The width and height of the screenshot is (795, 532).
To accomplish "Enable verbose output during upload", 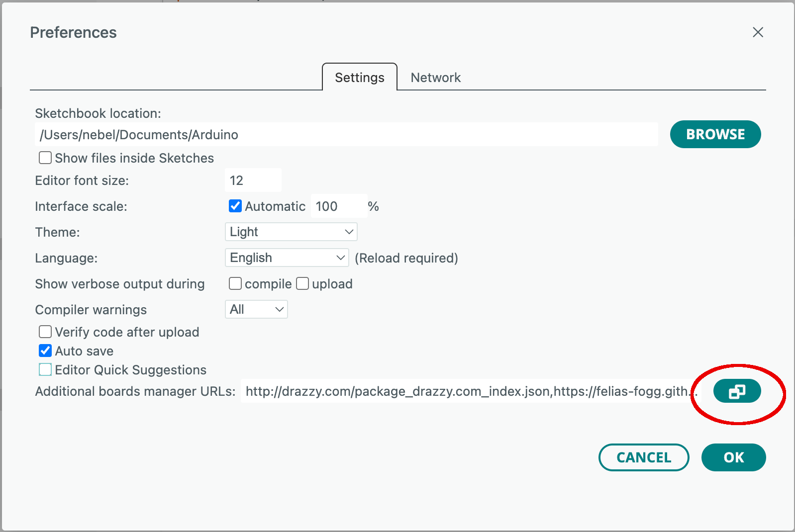I will [x=302, y=283].
